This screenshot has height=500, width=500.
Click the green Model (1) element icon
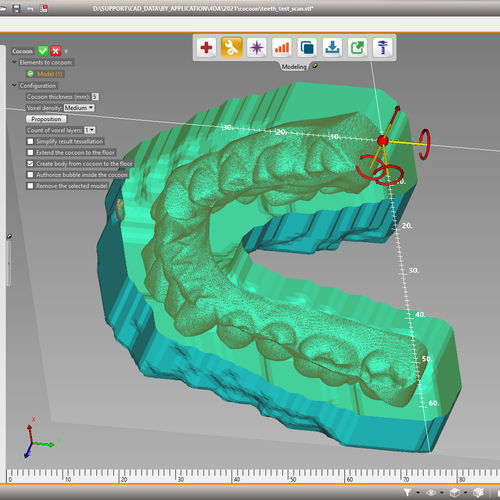click(30, 74)
